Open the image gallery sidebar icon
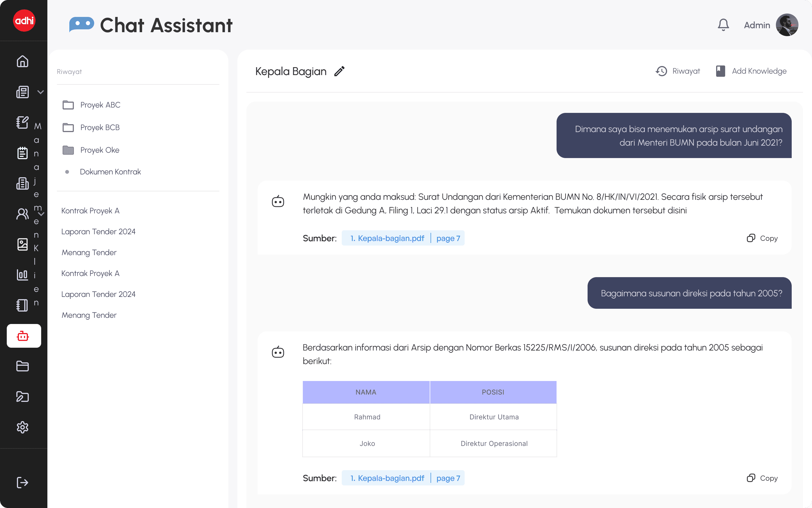Screen dimensions: 812x508 [23, 244]
